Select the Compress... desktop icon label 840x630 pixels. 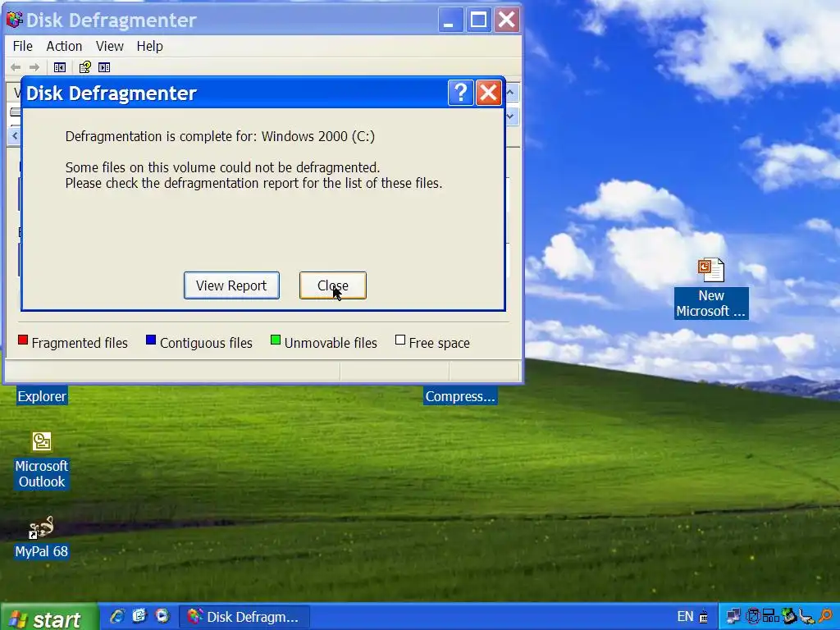(460, 396)
